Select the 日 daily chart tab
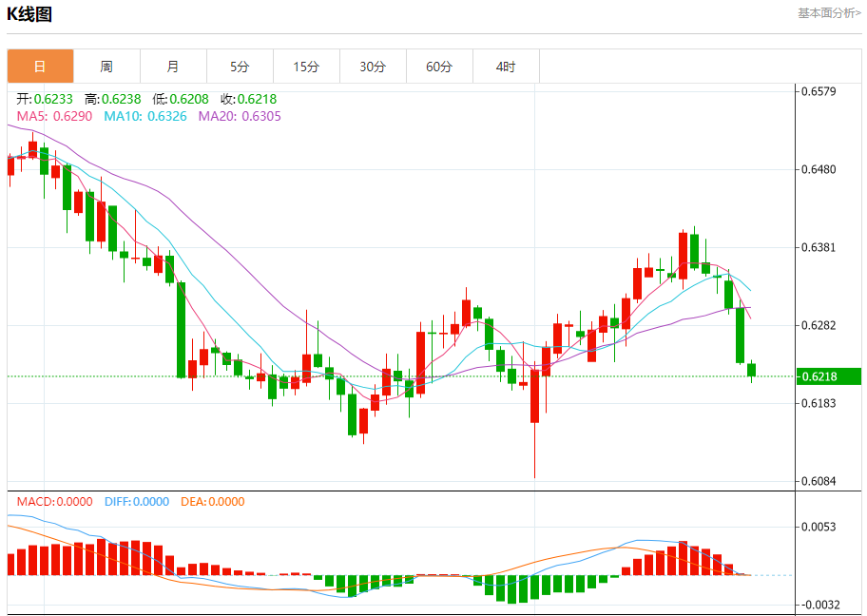 point(40,67)
